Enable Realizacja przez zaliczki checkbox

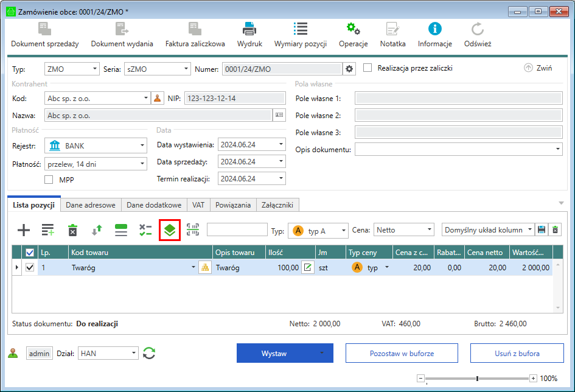[368, 68]
